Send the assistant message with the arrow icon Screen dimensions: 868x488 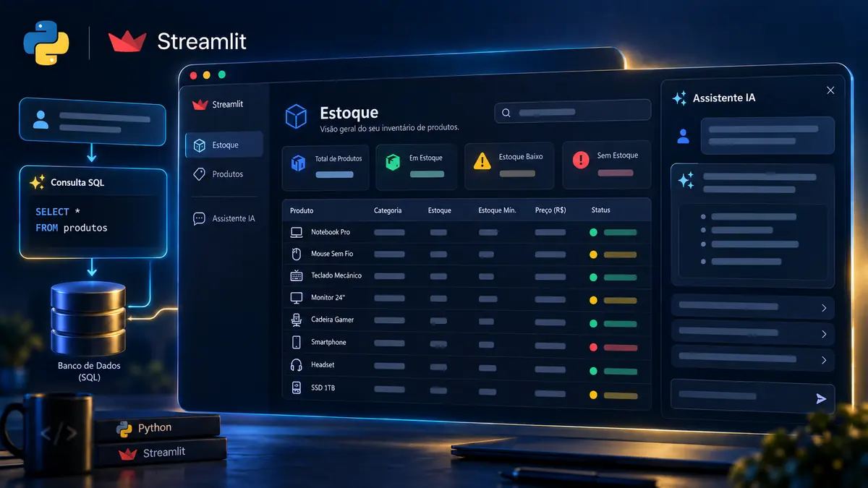pyautogui.click(x=821, y=398)
